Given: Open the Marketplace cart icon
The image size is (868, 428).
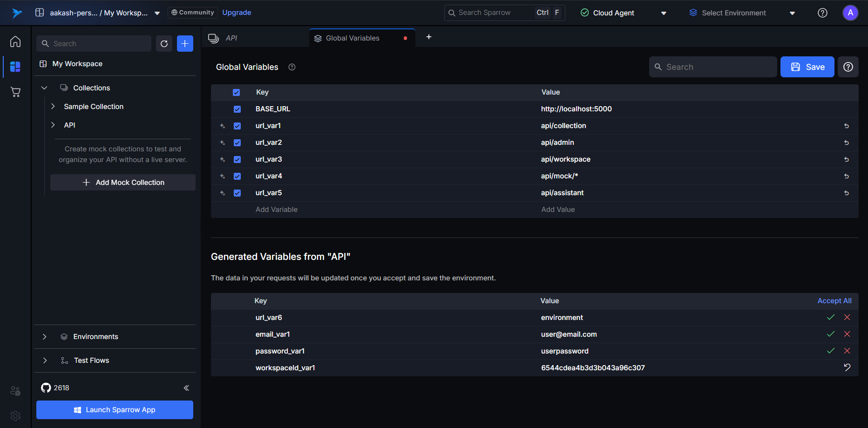Looking at the screenshot, I should [15, 92].
